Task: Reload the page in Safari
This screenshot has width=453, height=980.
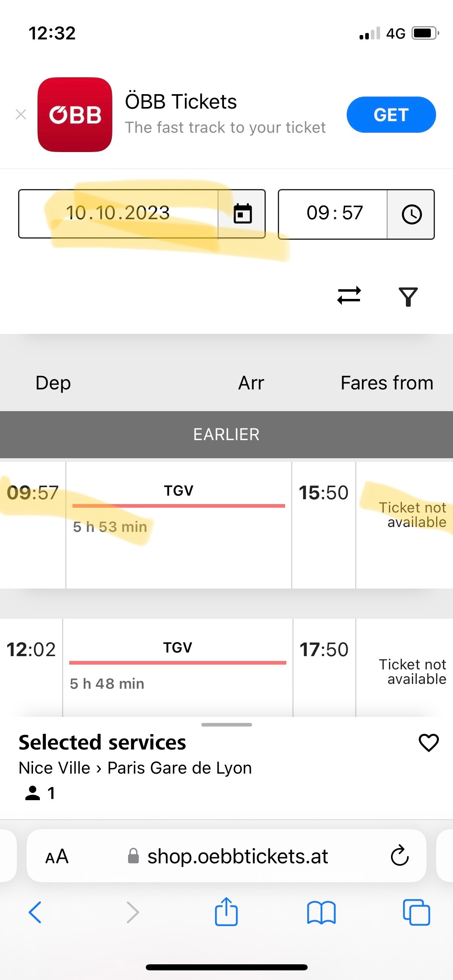Action: [x=399, y=856]
